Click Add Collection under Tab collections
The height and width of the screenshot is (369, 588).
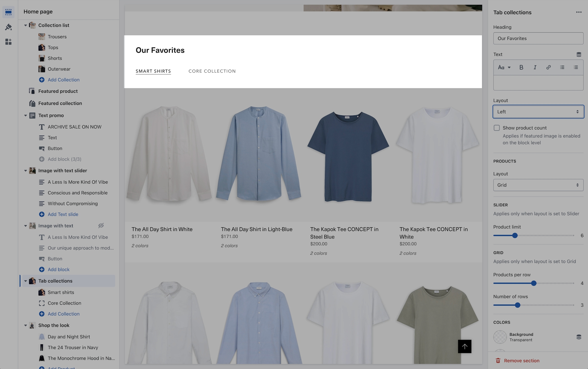coord(63,314)
